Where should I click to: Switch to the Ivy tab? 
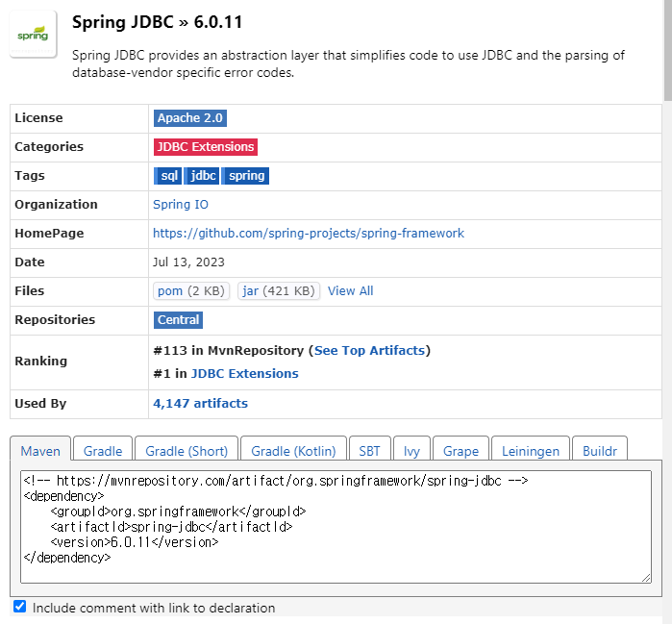point(411,449)
